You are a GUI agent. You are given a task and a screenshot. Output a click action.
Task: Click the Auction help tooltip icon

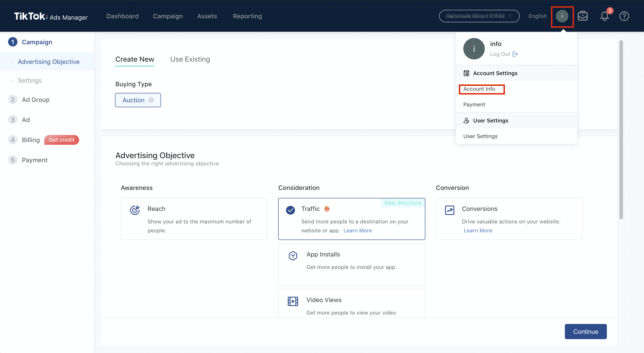[151, 100]
